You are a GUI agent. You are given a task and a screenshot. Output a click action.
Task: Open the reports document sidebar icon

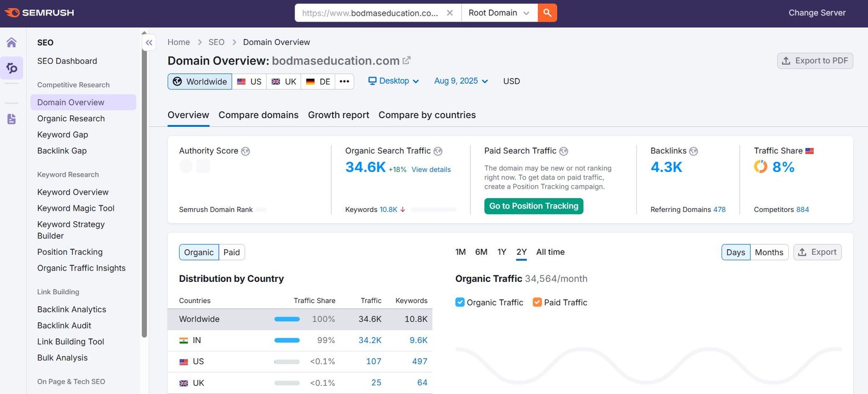click(11, 119)
